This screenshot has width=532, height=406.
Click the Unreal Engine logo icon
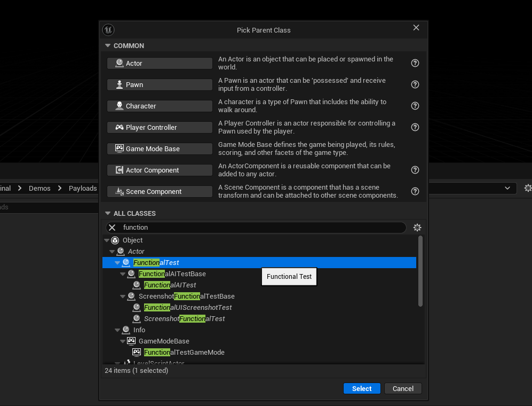(x=108, y=30)
